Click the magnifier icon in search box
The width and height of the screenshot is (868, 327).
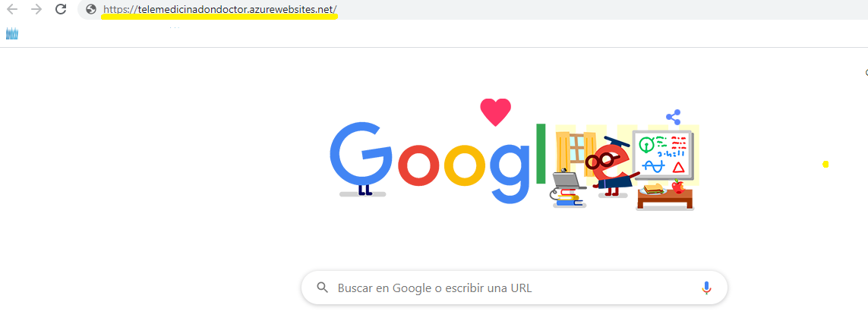click(322, 288)
